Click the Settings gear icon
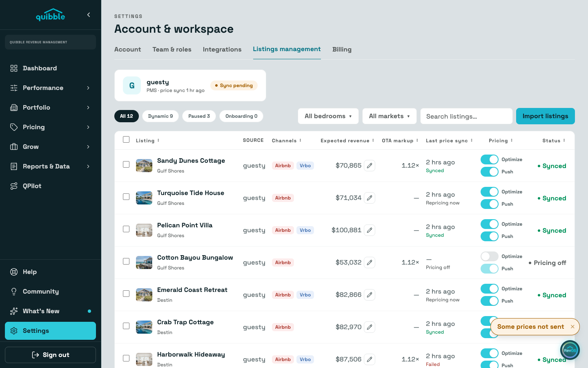This screenshot has width=588, height=368. tap(14, 331)
